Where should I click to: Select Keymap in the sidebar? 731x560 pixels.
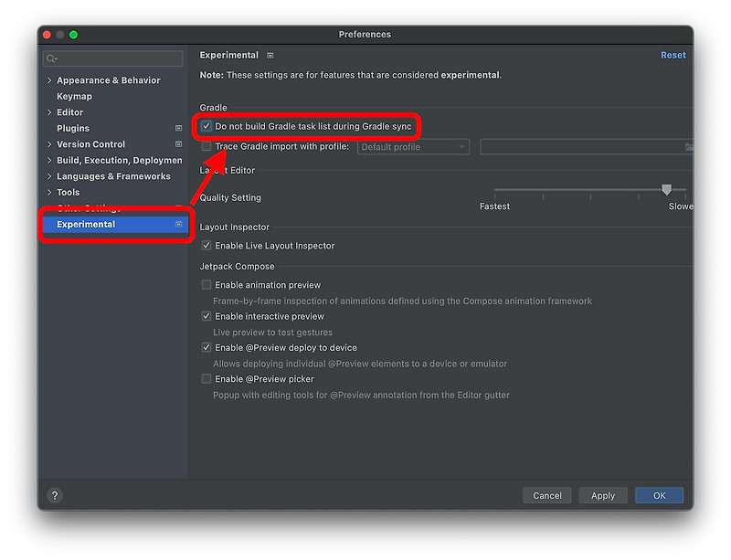[74, 96]
